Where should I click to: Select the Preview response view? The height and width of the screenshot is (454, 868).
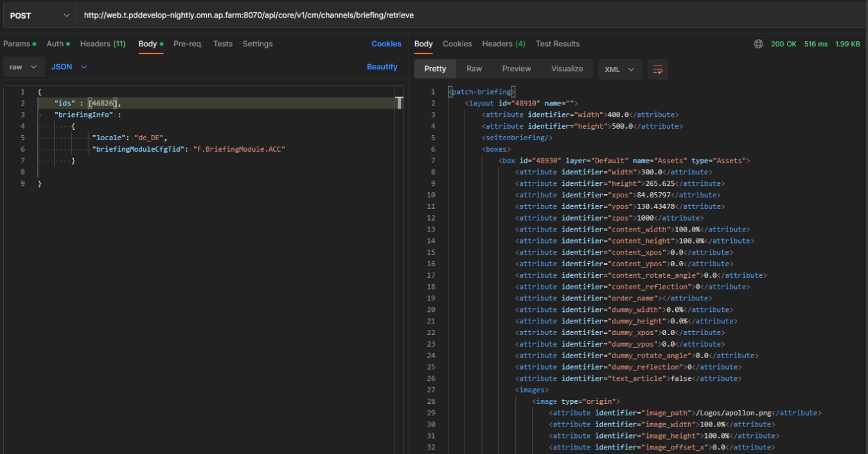[517, 69]
